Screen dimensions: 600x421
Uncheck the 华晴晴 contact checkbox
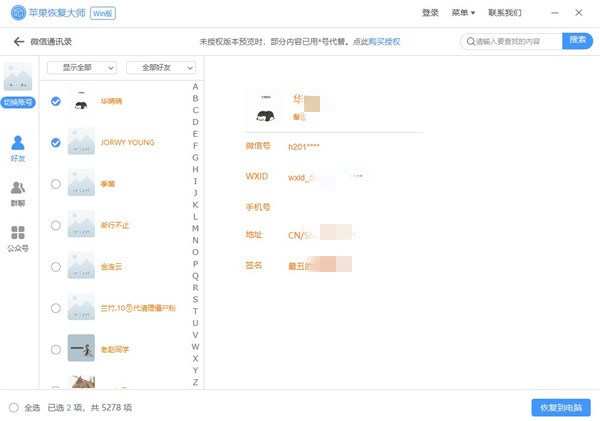[56, 101]
